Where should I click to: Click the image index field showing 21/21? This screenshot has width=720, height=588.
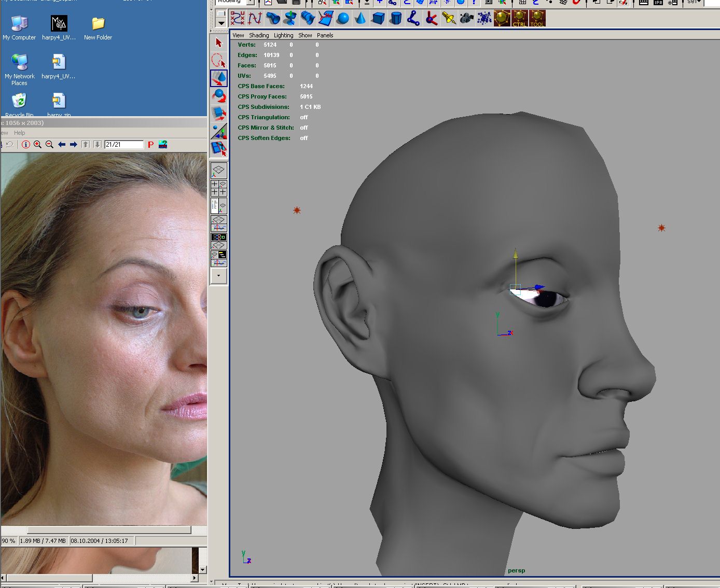coord(123,145)
